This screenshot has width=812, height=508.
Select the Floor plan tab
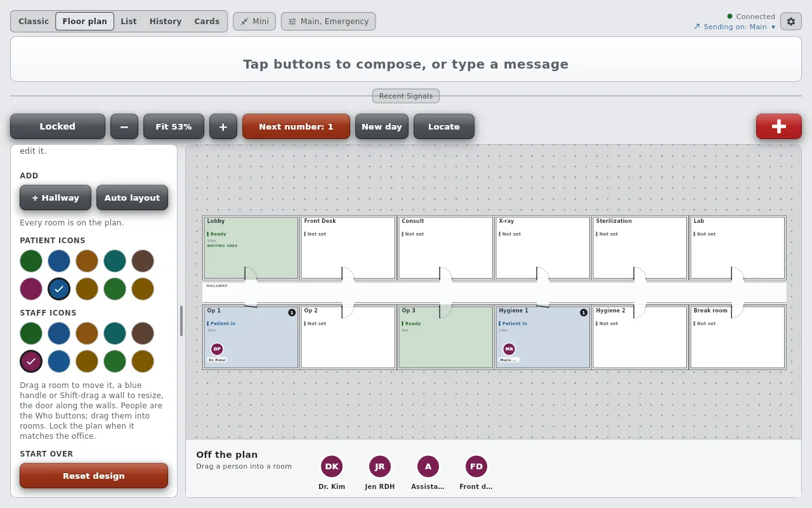click(x=85, y=22)
